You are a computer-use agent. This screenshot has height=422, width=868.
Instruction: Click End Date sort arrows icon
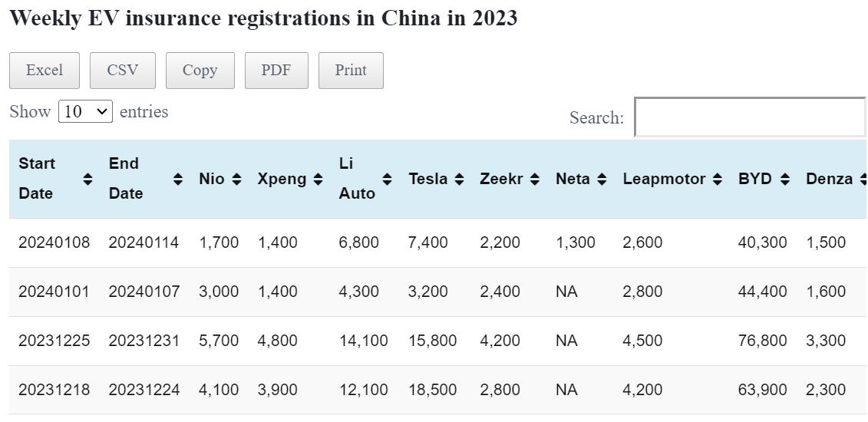point(178,179)
